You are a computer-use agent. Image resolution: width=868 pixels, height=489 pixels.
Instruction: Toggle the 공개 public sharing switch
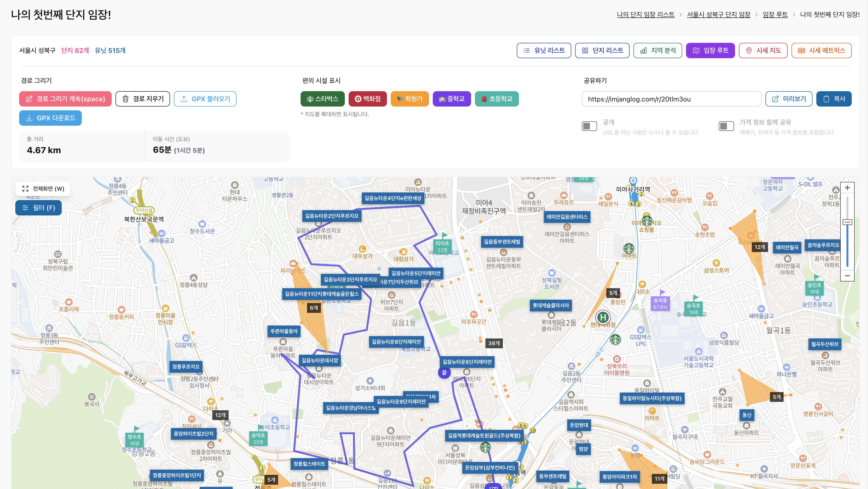(x=589, y=126)
